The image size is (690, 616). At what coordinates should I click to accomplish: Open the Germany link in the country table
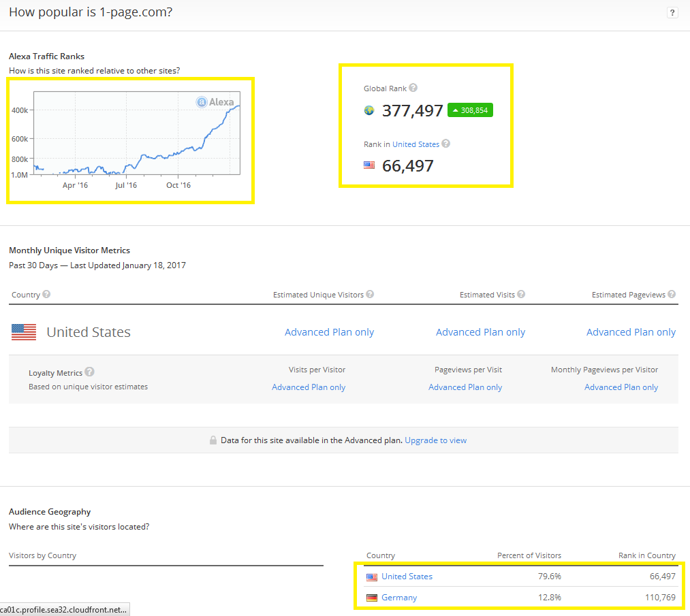399,598
